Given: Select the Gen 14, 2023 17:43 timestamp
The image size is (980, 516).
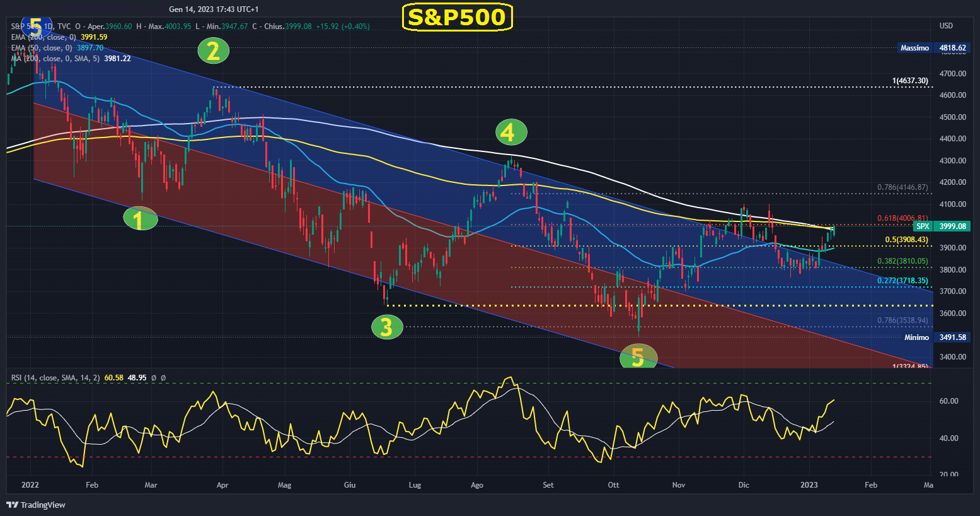Looking at the screenshot, I should point(214,9).
